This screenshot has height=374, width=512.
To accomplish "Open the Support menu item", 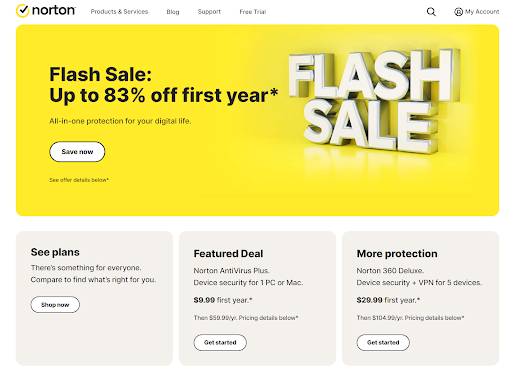I will (x=209, y=12).
